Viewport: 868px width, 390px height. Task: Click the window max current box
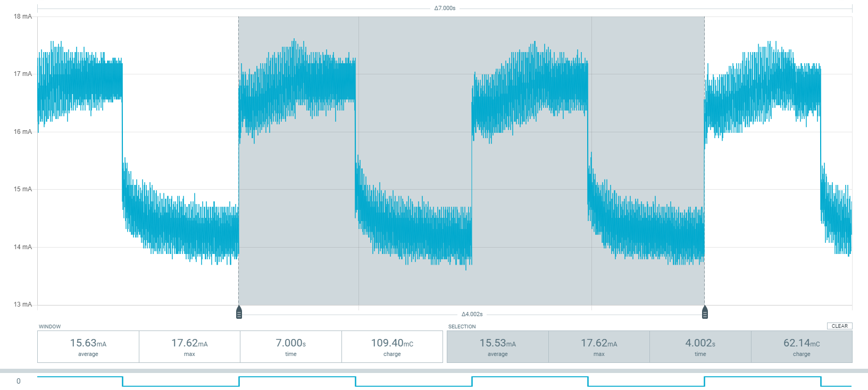(189, 347)
